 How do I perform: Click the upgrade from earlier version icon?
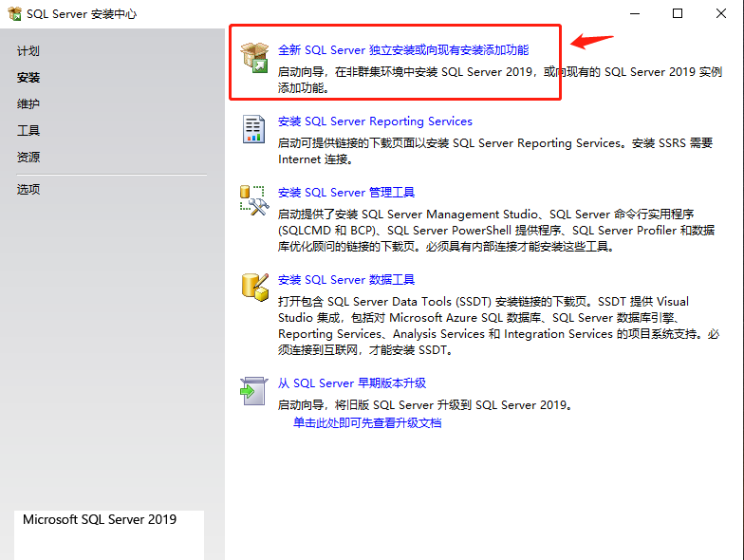(254, 391)
